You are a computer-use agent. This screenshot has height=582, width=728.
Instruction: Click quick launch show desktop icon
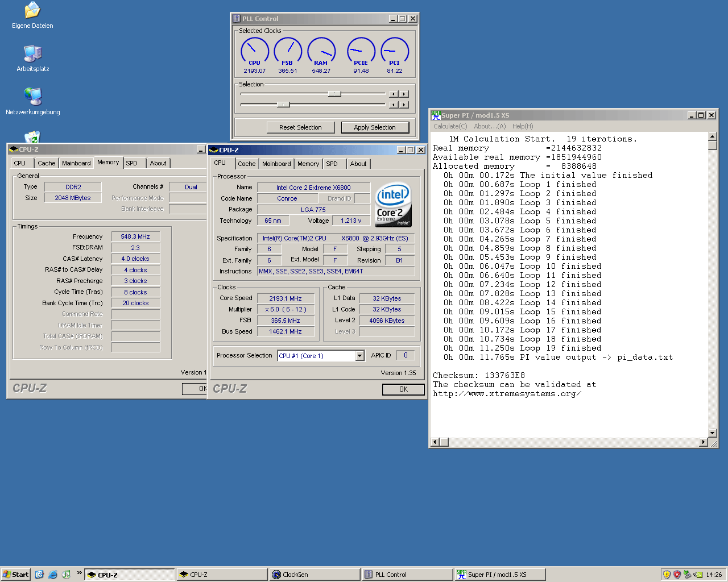(x=39, y=575)
